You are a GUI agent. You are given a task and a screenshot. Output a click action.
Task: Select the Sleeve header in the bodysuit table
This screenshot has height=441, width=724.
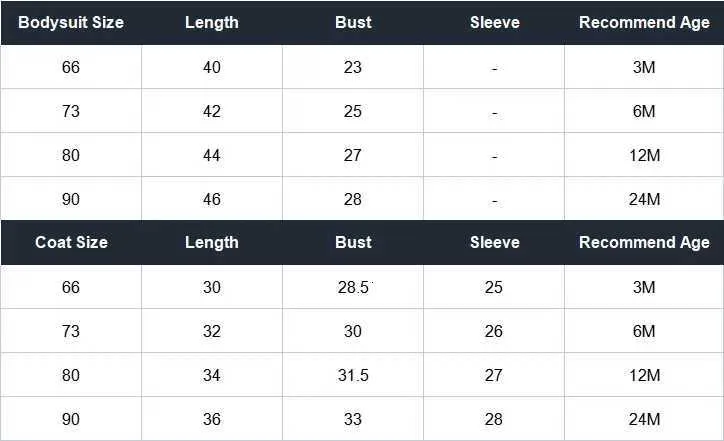(494, 22)
